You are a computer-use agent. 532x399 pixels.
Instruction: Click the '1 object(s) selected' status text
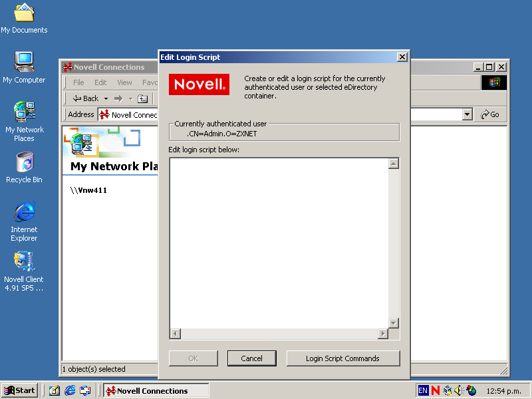tap(94, 369)
